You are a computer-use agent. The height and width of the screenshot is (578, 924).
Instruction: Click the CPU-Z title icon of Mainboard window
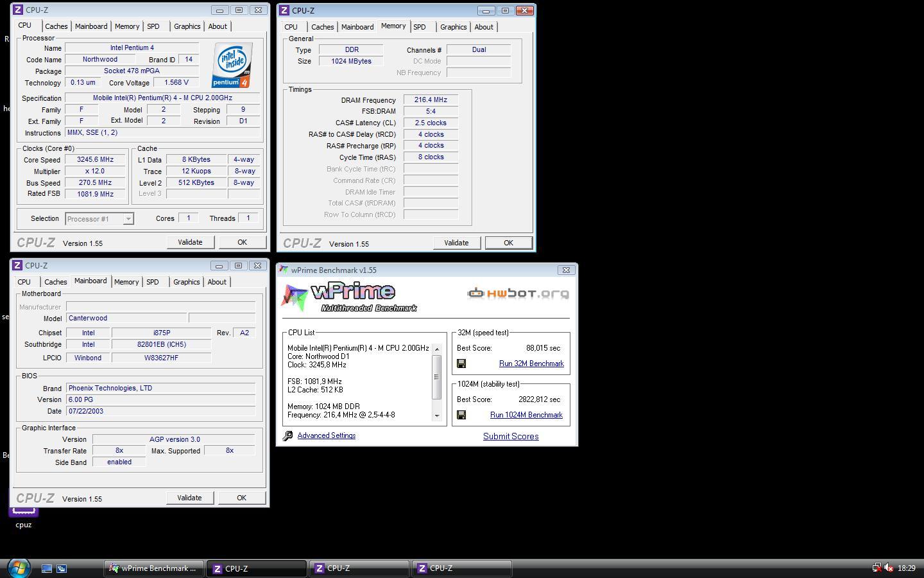(x=17, y=266)
